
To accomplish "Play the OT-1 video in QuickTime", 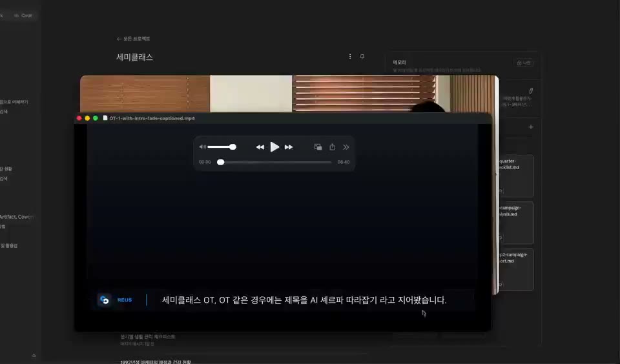I will pos(274,147).
